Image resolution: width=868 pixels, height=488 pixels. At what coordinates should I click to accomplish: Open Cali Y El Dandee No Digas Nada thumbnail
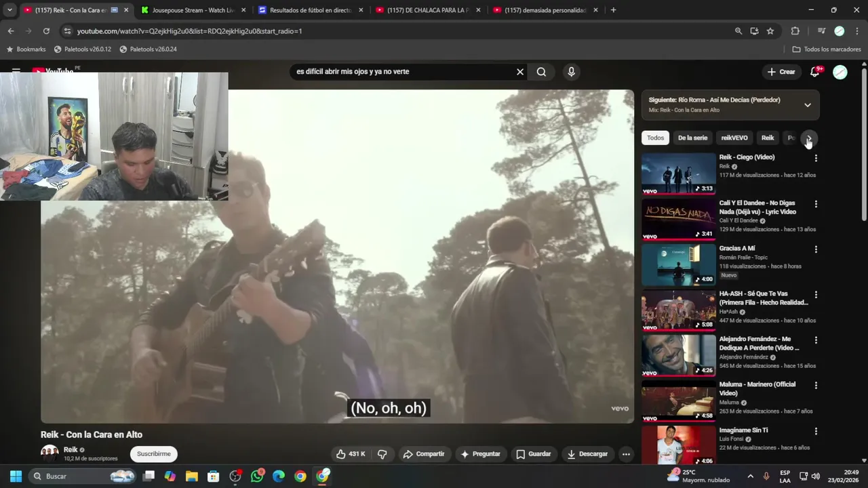[x=678, y=219]
